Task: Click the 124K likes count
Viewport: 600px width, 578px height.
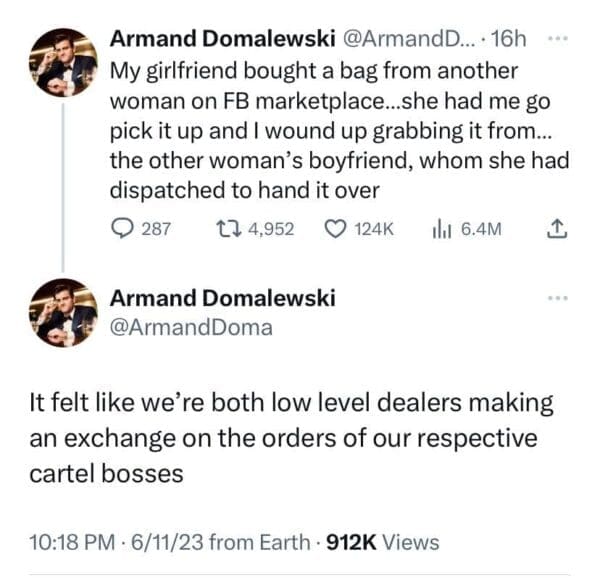Action: 375,229
